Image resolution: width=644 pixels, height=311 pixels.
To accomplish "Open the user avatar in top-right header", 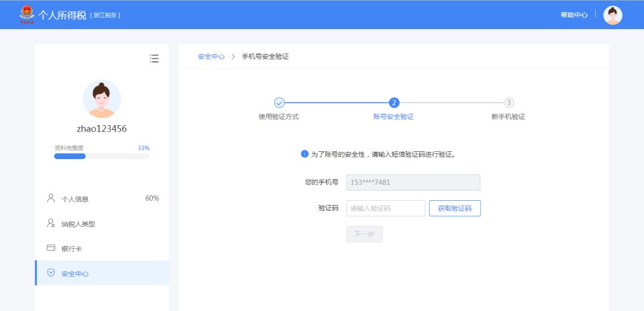I will click(612, 15).
